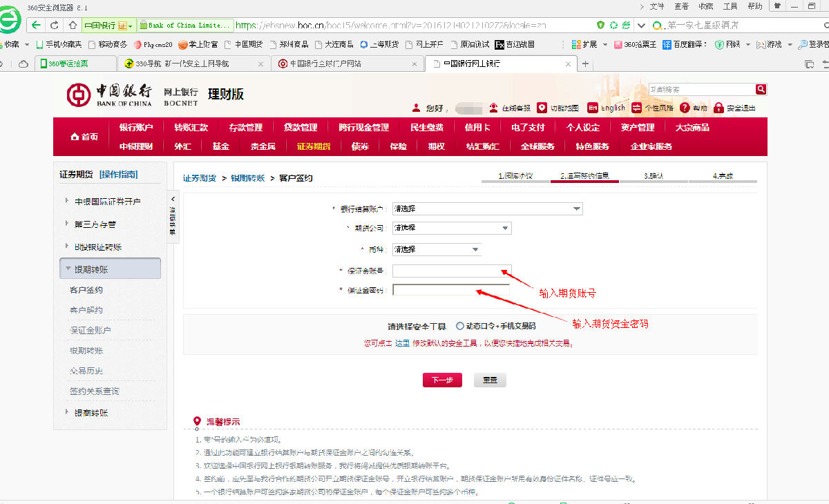
Task: Click the 重置 reset button
Action: point(490,380)
